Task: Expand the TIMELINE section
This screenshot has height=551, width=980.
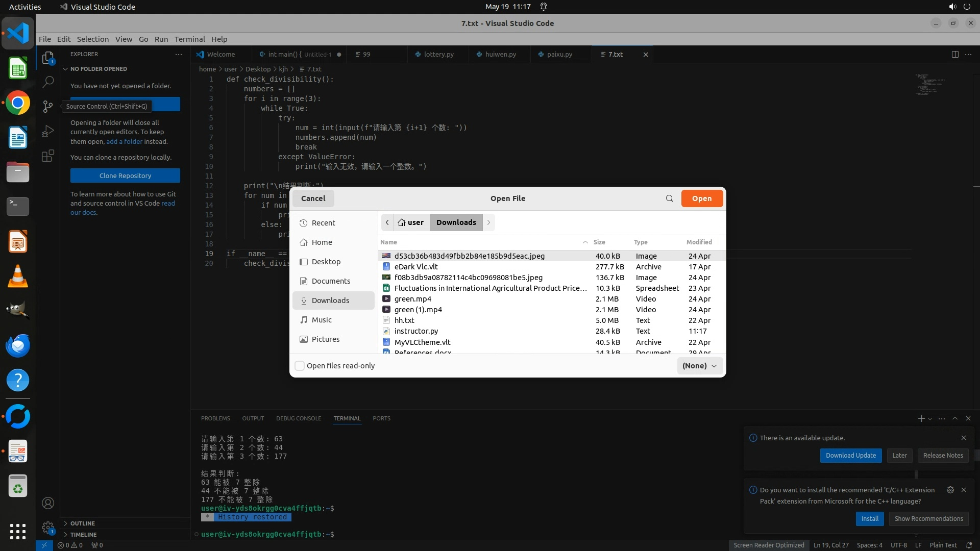Action: click(83, 535)
